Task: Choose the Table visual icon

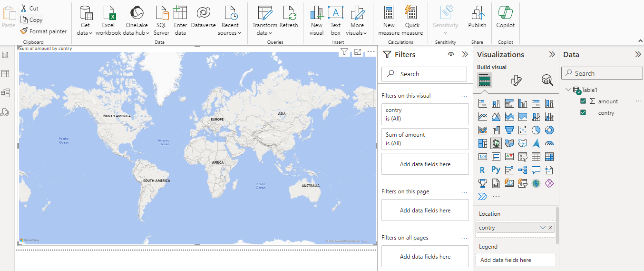Action: pos(536,157)
